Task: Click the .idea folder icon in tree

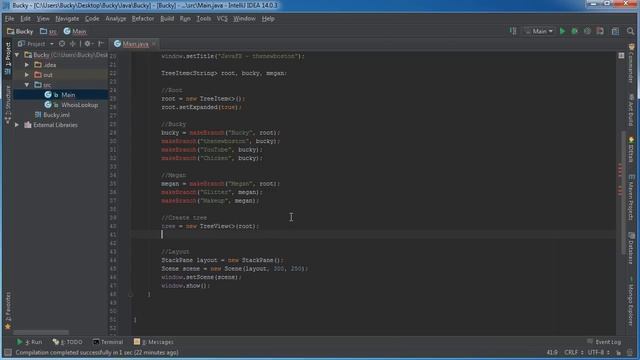Action: 38,64
